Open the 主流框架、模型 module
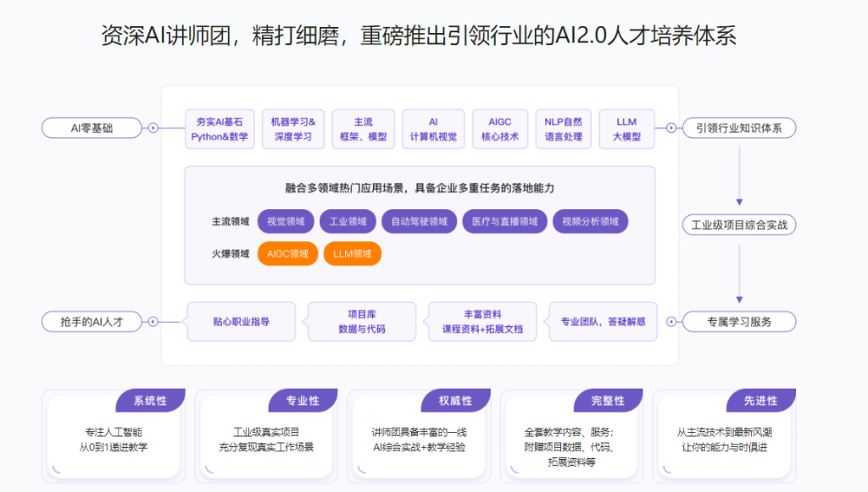The height and width of the screenshot is (492, 868). point(362,129)
